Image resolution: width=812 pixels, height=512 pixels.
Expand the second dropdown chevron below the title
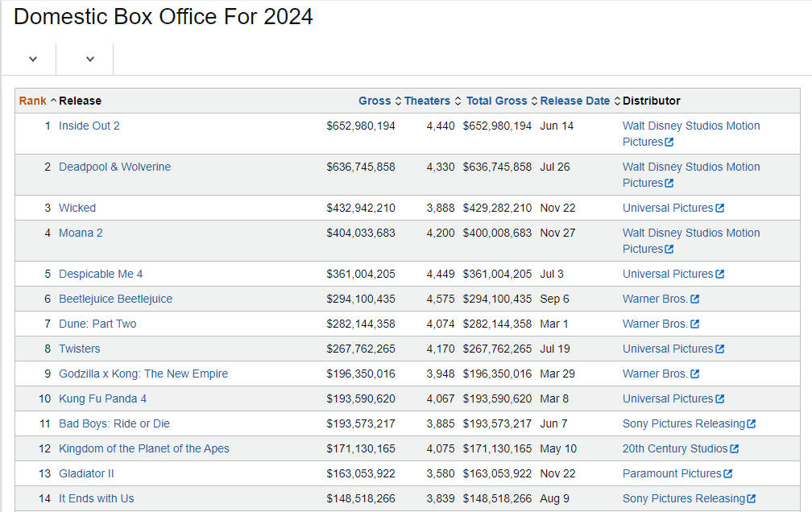click(90, 59)
